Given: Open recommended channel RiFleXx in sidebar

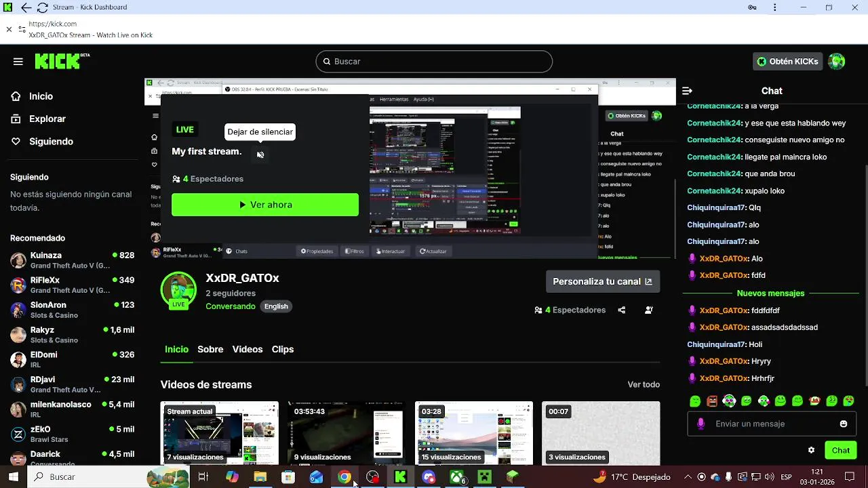Looking at the screenshot, I should [x=73, y=285].
